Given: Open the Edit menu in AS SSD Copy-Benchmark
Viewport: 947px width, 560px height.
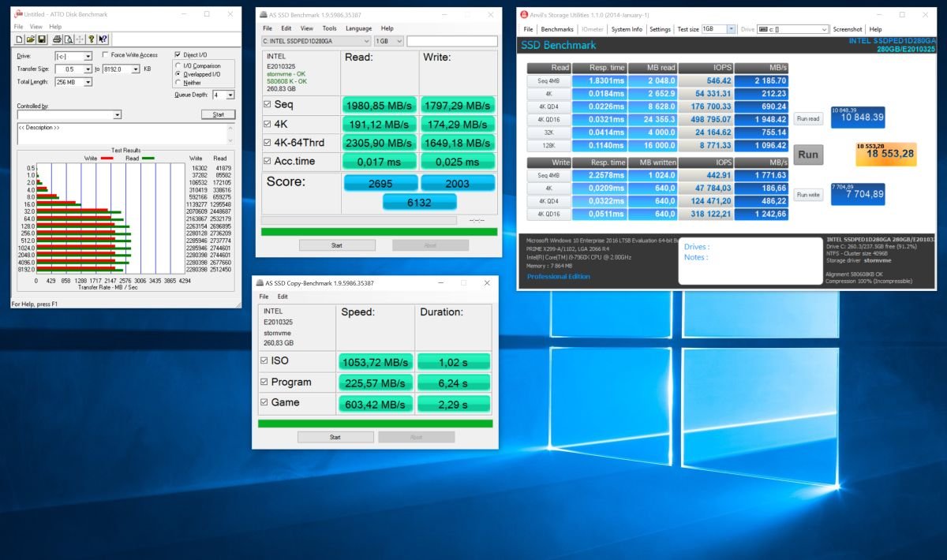Looking at the screenshot, I should click(283, 297).
